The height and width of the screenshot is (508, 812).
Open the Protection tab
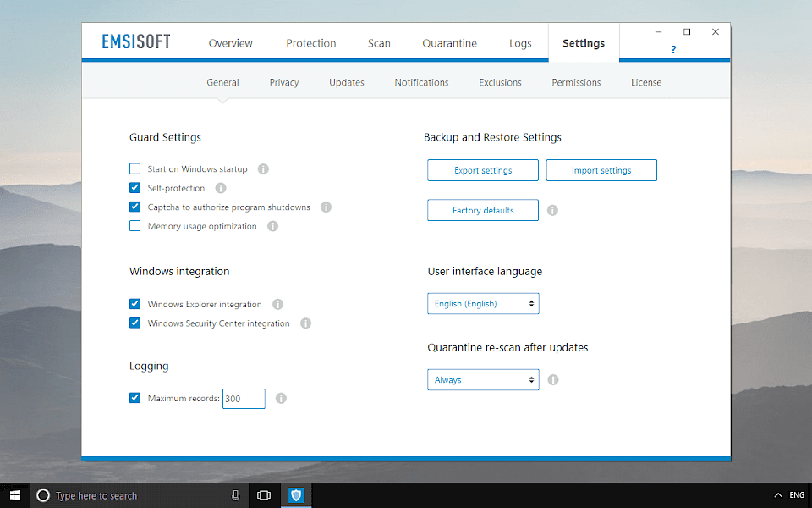tap(310, 43)
